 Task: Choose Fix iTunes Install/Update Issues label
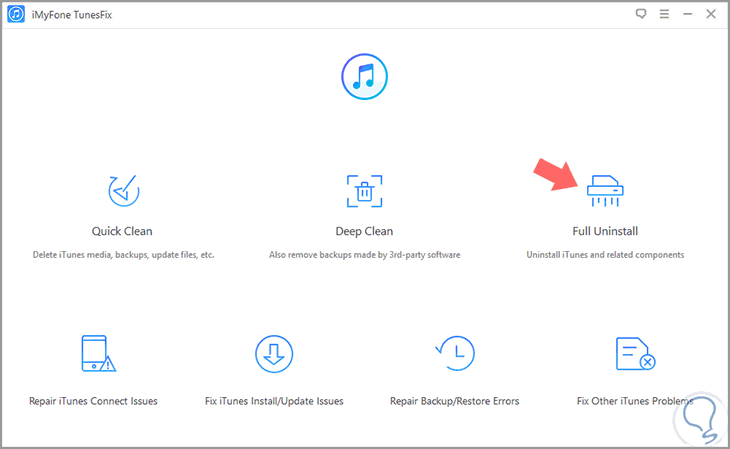[x=274, y=401]
